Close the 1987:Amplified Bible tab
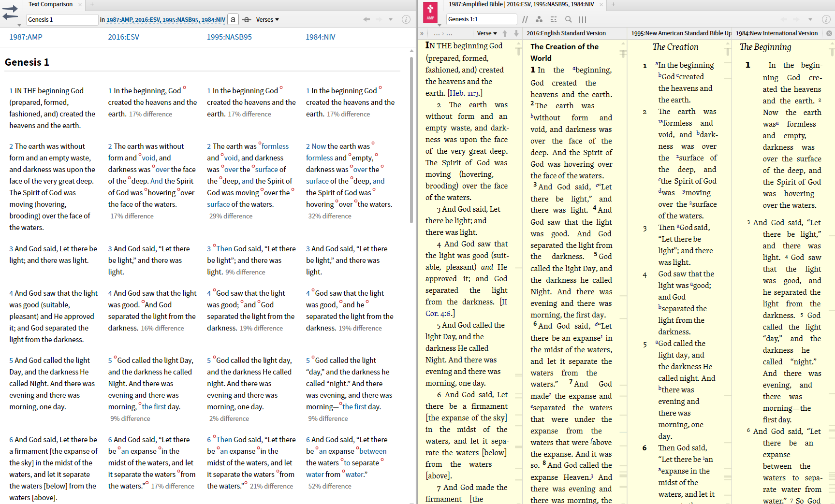This screenshot has height=504, width=835. [601, 4]
